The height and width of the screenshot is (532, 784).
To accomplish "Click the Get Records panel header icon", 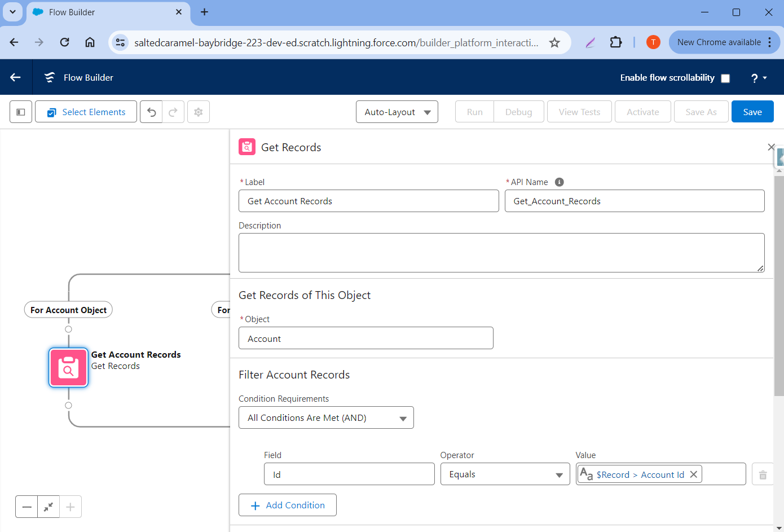I will (247, 147).
